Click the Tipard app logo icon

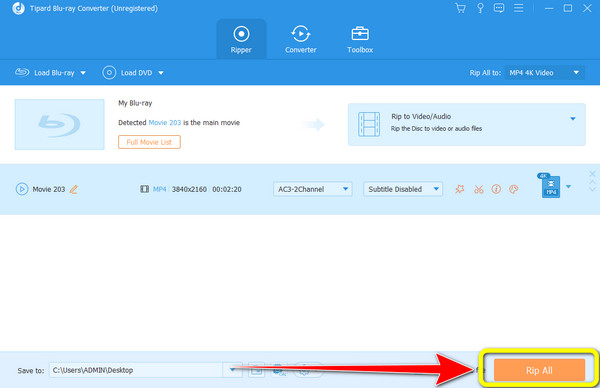(18, 8)
